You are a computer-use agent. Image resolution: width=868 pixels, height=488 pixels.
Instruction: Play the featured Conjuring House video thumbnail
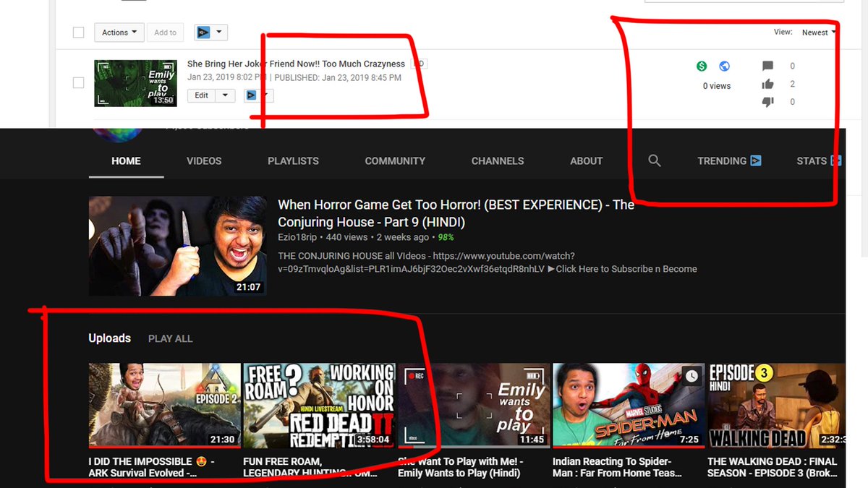click(x=177, y=246)
